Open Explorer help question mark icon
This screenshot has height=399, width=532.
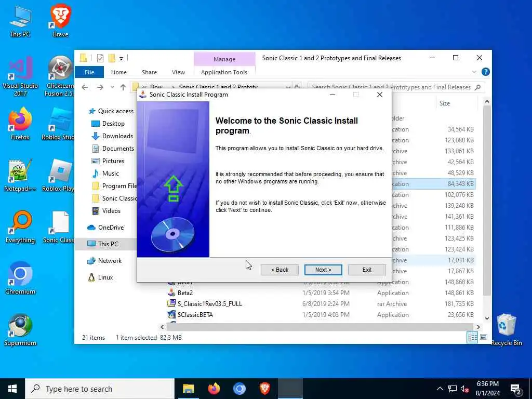pos(486,72)
